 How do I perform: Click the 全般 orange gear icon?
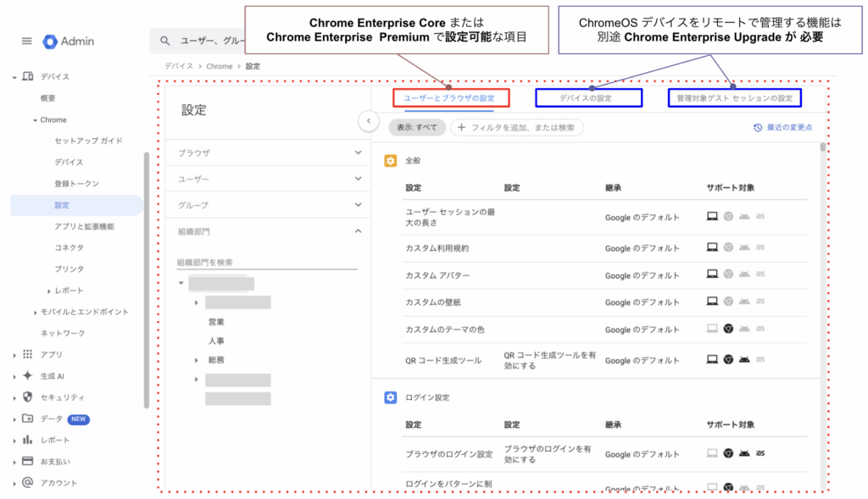tap(390, 160)
